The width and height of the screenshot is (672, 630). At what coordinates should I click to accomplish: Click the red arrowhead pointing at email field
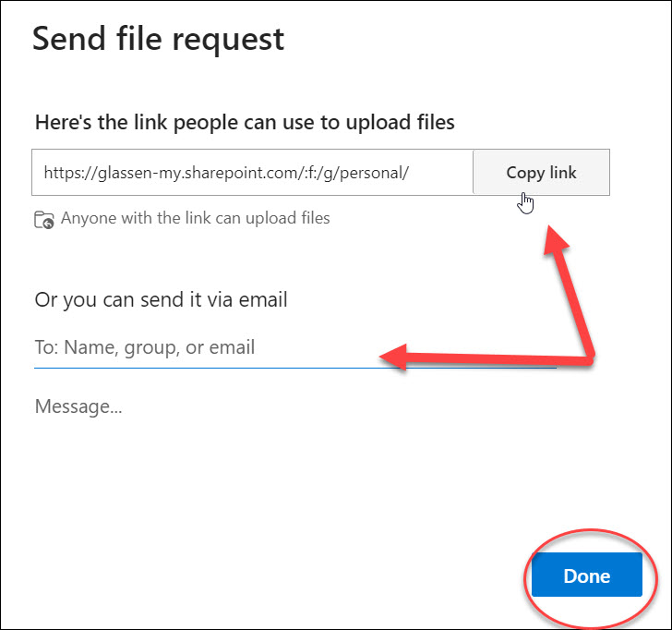tap(392, 357)
